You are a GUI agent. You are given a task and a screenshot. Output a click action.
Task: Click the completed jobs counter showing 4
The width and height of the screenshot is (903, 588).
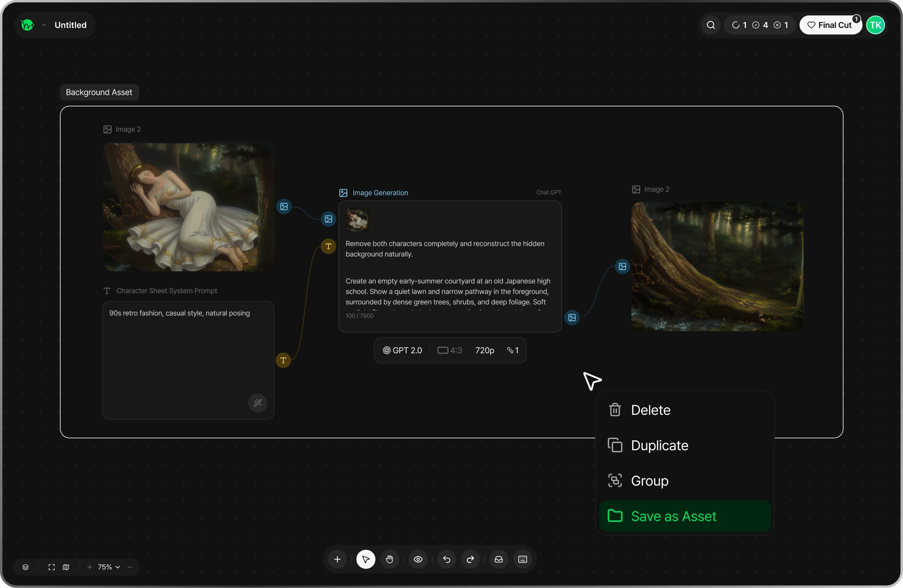[760, 25]
